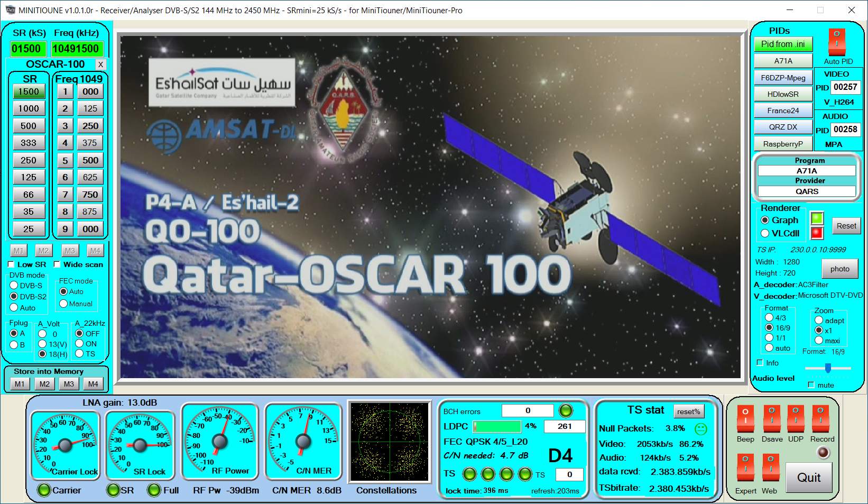This screenshot has width=868, height=504.
Task: Select the F6DZP-Mpeg preset
Action: [783, 78]
